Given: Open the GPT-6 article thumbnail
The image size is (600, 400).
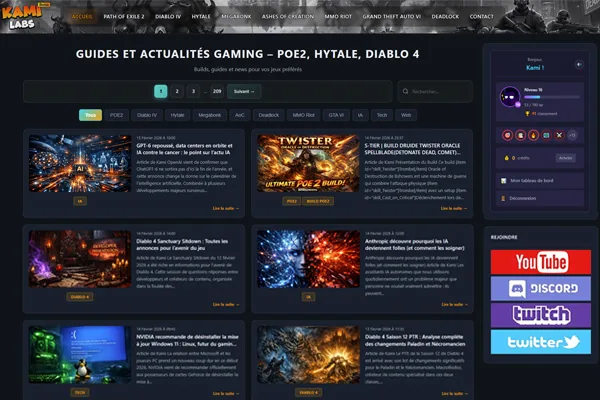Looking at the screenshot, I should point(80,163).
